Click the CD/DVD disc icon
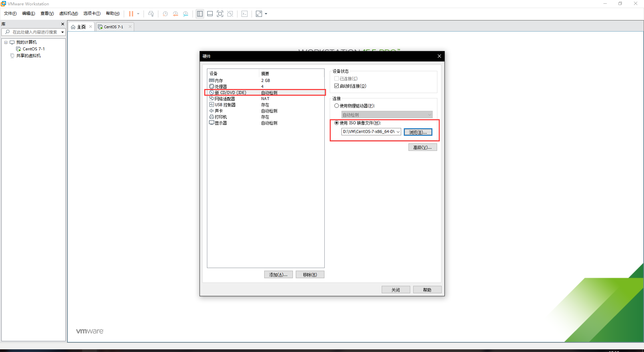The width and height of the screenshot is (644, 352). point(212,93)
